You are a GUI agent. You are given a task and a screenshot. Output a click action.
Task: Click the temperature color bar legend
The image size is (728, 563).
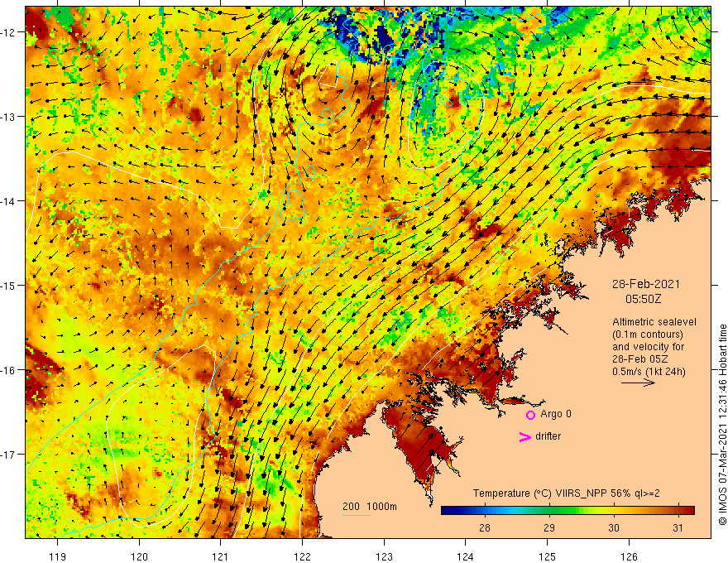[568, 510]
